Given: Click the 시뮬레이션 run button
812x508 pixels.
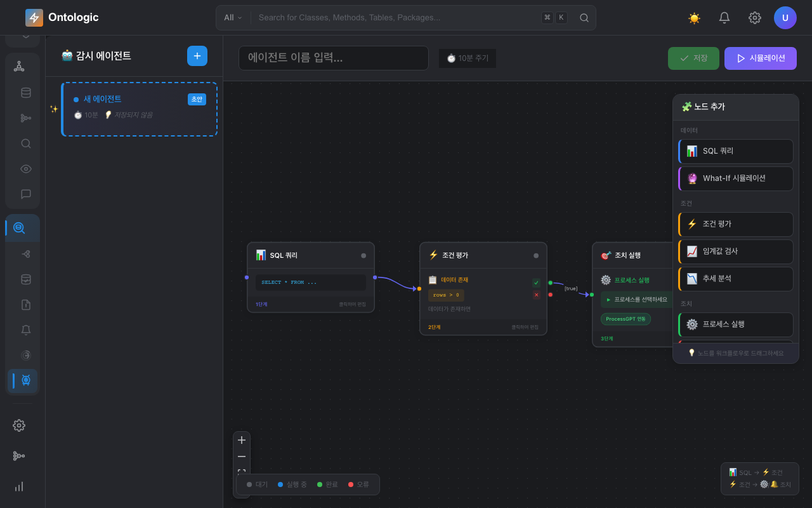Looking at the screenshot, I should 761,58.
